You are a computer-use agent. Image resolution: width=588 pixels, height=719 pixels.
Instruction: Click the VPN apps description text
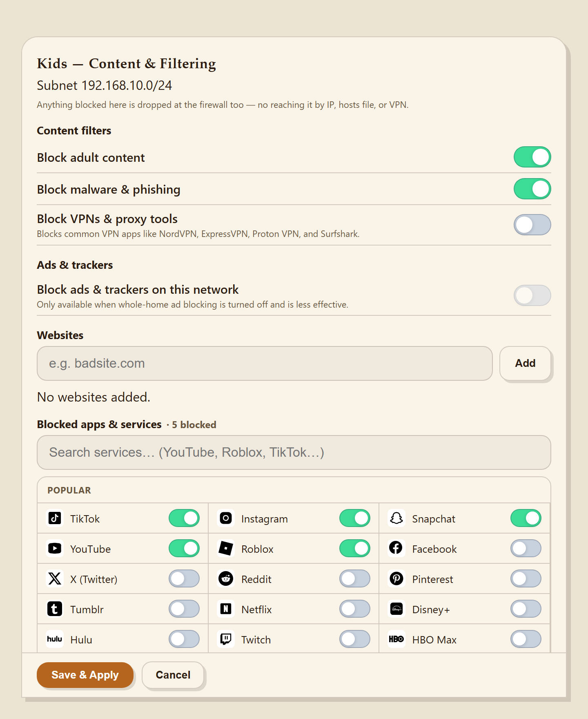(198, 234)
